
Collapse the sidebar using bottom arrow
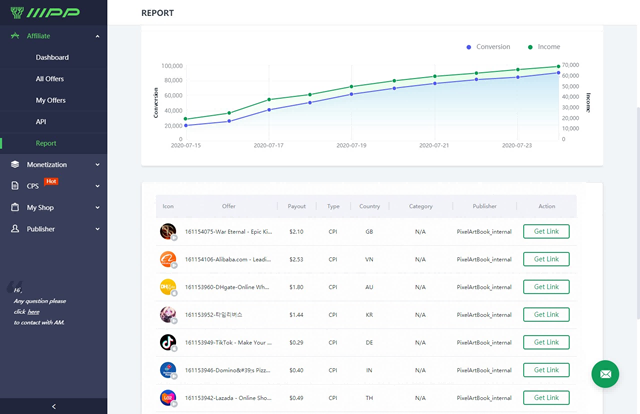(53, 405)
